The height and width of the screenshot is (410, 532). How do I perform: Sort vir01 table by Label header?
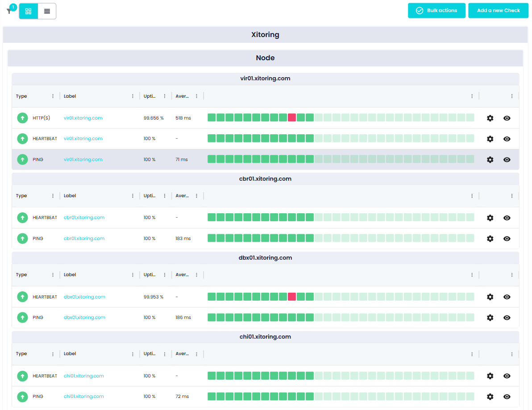[70, 96]
